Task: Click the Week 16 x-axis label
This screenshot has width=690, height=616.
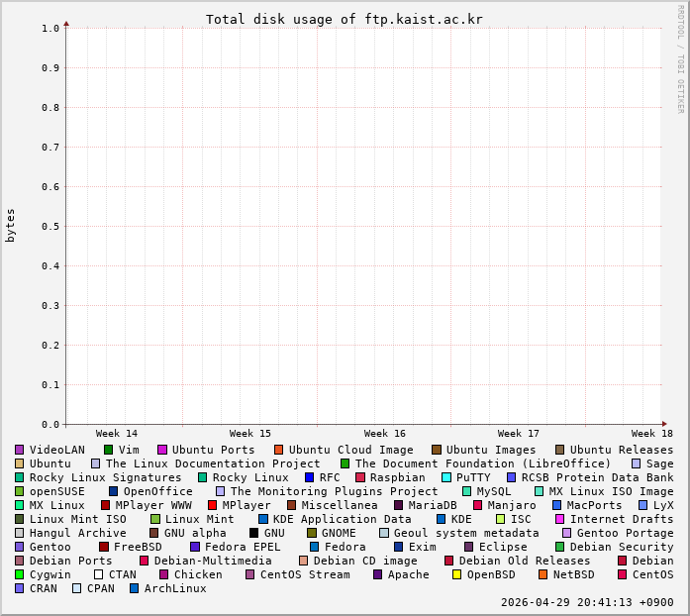Action: tap(384, 434)
